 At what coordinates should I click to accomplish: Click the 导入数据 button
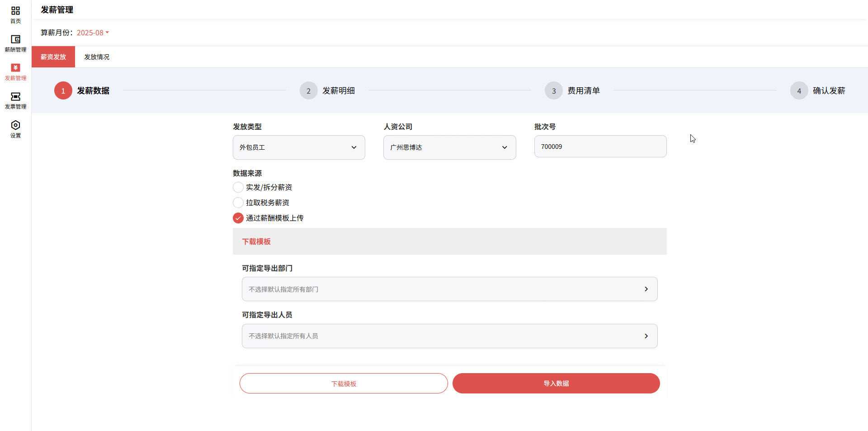coord(556,383)
